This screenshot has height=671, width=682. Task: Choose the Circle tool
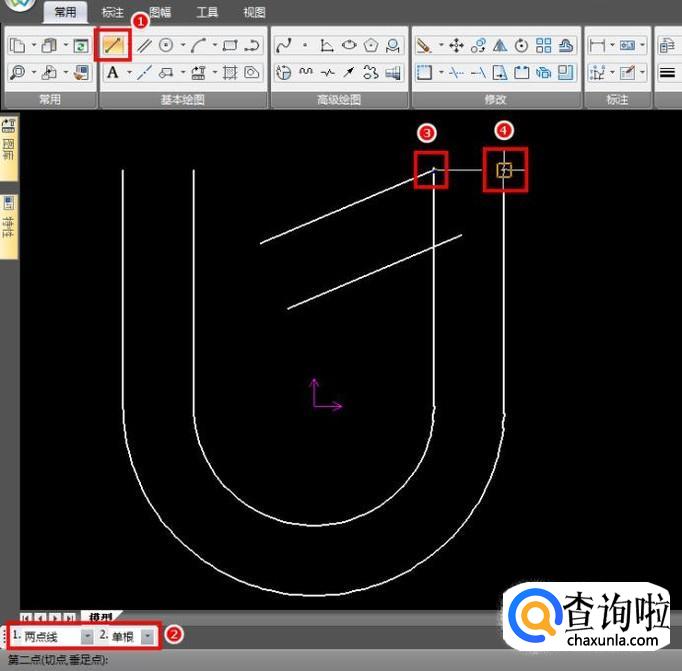[166, 45]
